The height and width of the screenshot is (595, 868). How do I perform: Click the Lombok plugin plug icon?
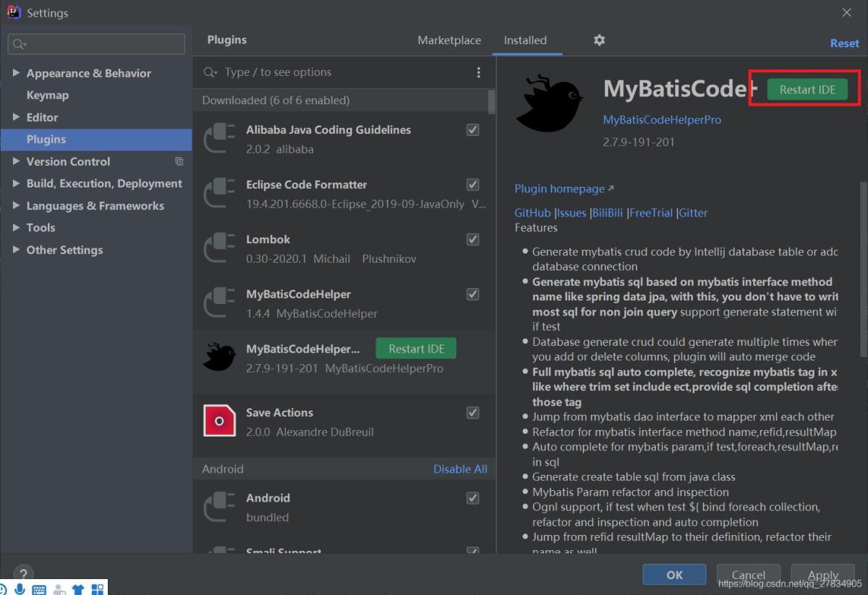[x=220, y=248]
